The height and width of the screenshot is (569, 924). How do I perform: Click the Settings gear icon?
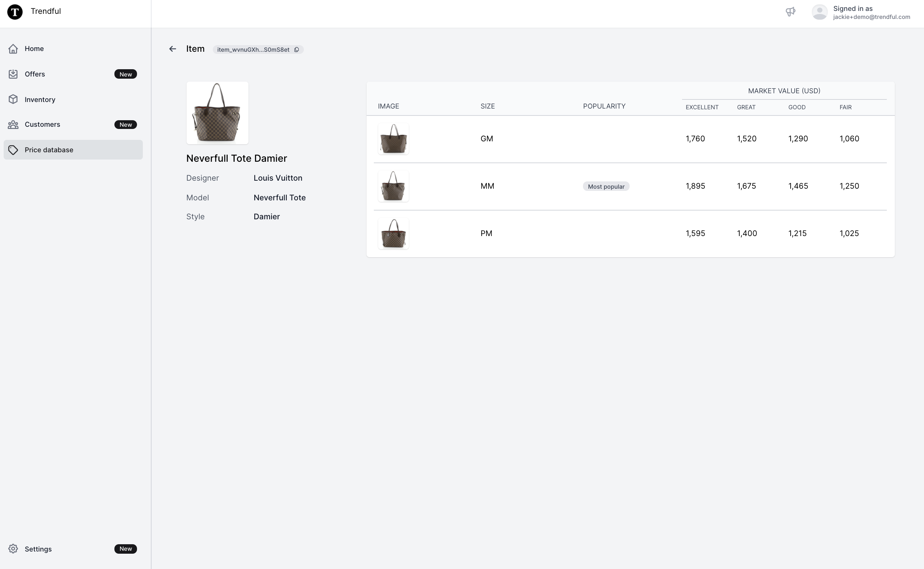click(x=13, y=549)
